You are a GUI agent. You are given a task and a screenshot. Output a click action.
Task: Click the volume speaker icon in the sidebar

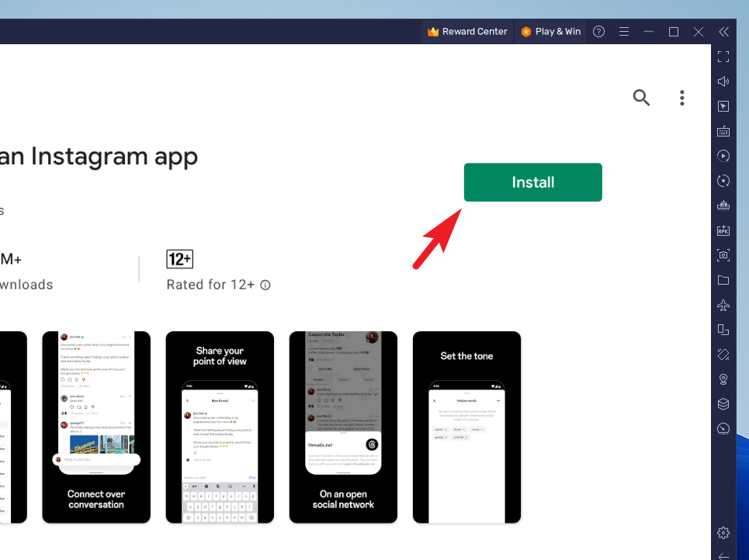pyautogui.click(x=723, y=81)
